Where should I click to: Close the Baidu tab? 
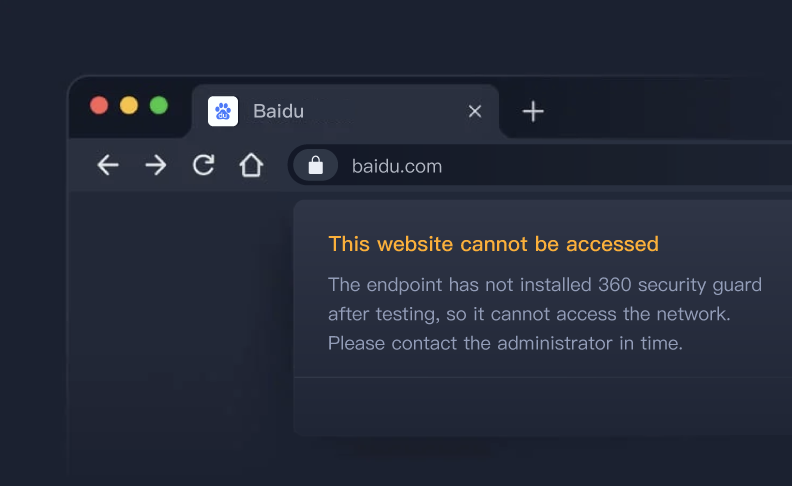click(x=475, y=111)
